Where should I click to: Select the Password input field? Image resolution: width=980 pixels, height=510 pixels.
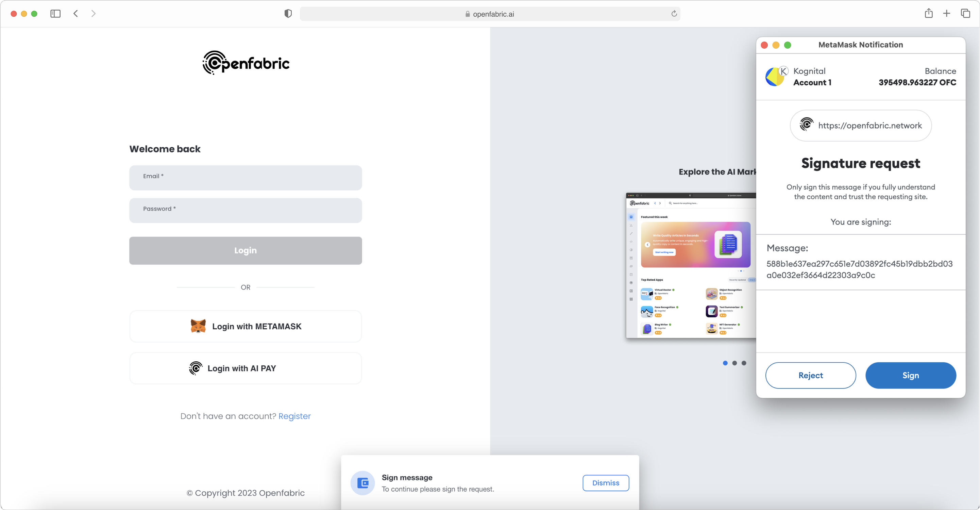[x=245, y=209]
